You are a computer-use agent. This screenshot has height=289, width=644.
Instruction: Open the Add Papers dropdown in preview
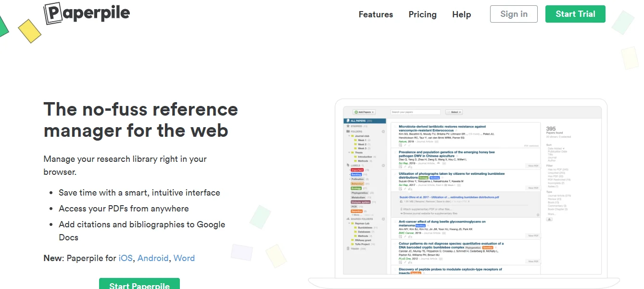(364, 112)
